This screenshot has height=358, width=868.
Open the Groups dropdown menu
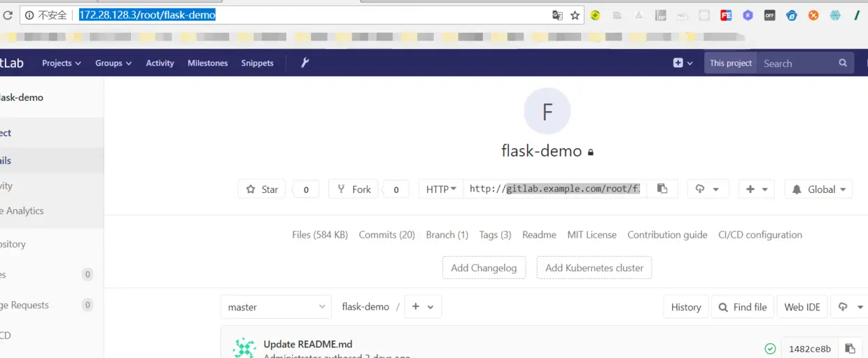[x=113, y=63]
